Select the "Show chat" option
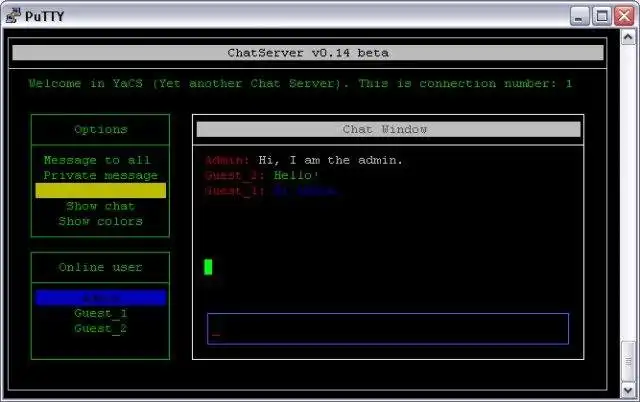Image resolution: width=640 pixels, height=402 pixels. (x=100, y=206)
